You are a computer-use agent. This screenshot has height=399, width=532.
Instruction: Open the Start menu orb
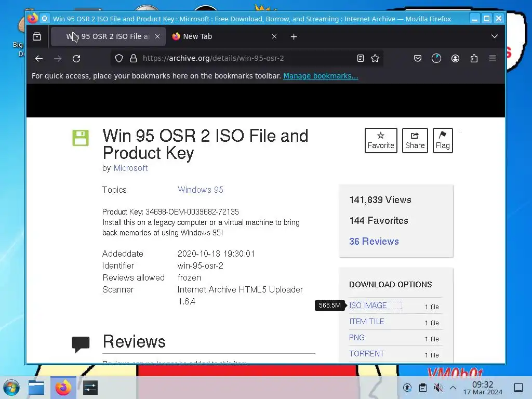11,388
